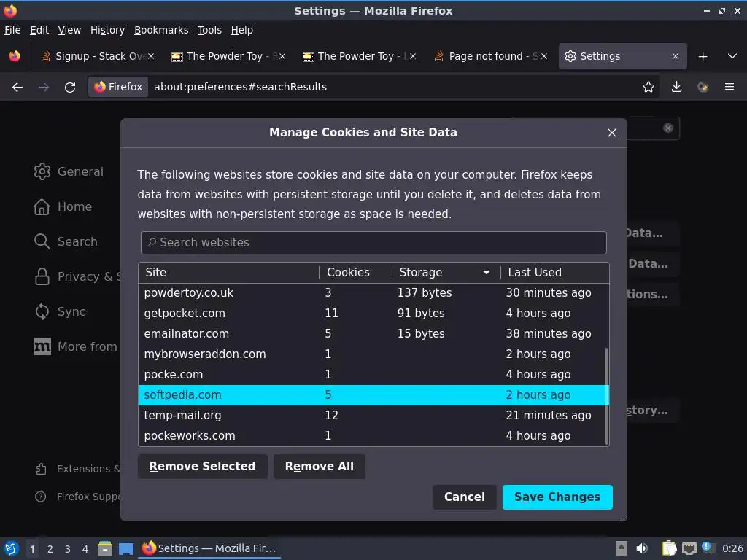Screen dimensions: 747x560
Task: Open a new tab with plus icon
Action: pos(703,57)
